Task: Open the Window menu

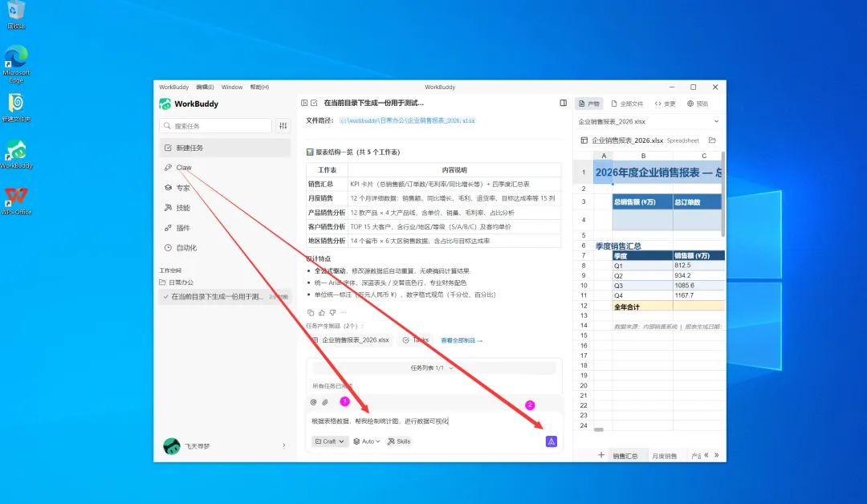Action: (232, 87)
